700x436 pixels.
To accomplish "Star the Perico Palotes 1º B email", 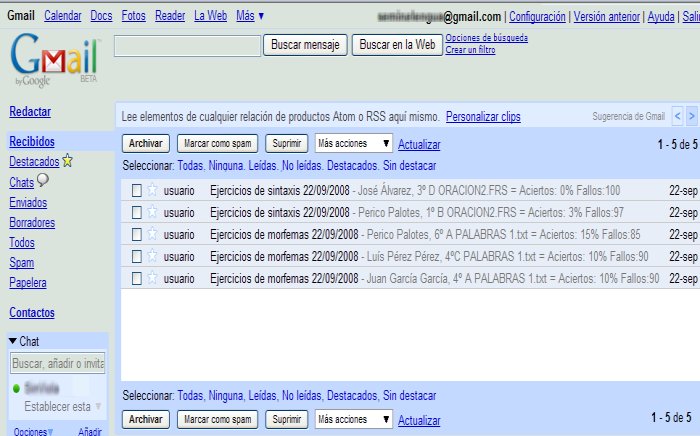I will click(x=153, y=212).
